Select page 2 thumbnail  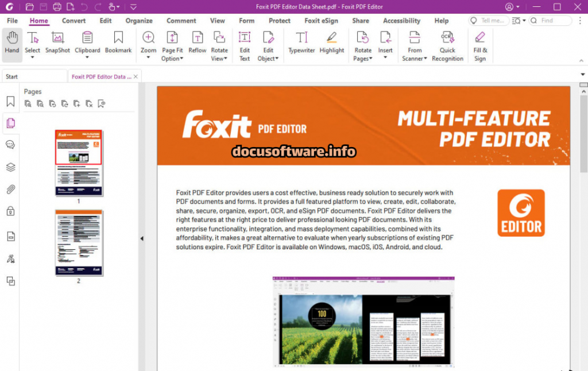(x=79, y=242)
